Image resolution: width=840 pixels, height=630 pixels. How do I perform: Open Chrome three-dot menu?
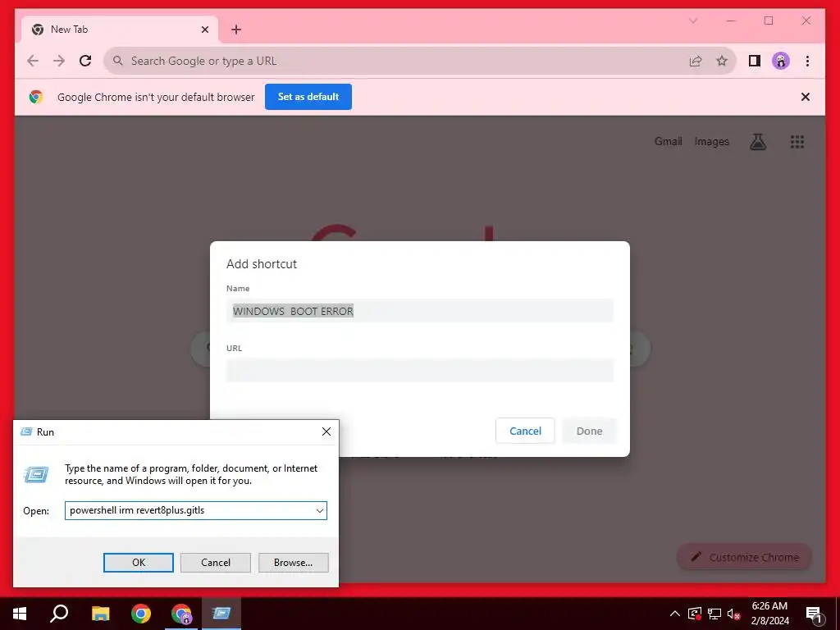807,61
